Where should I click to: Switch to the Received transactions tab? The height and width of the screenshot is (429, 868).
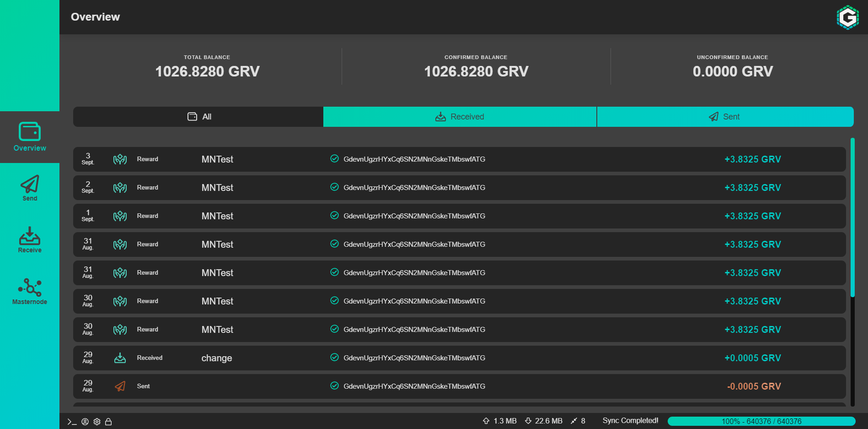(x=460, y=117)
